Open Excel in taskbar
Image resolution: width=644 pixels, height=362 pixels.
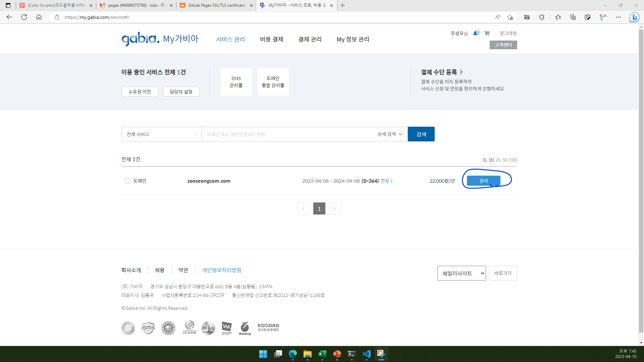click(322, 354)
